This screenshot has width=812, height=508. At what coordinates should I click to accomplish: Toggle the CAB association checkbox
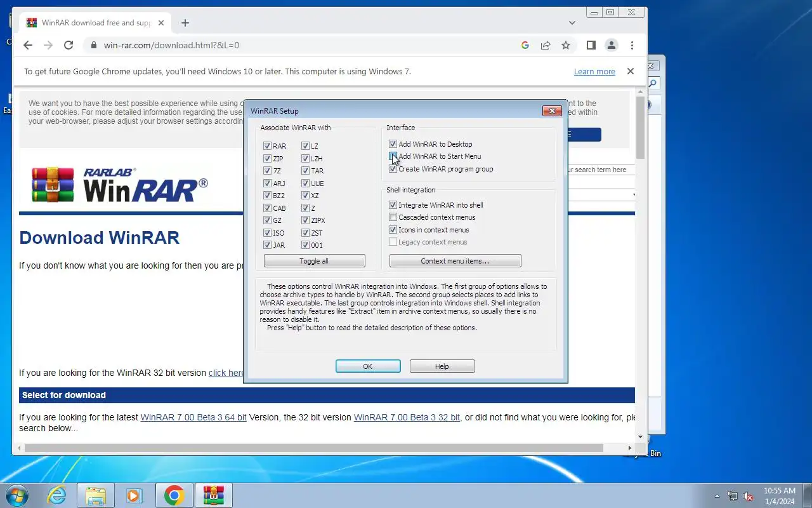coord(267,208)
